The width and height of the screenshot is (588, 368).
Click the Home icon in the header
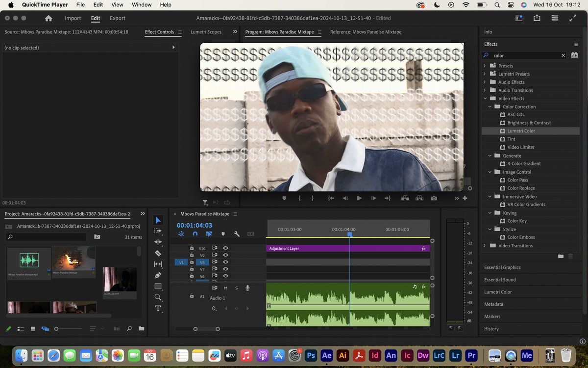point(49,18)
